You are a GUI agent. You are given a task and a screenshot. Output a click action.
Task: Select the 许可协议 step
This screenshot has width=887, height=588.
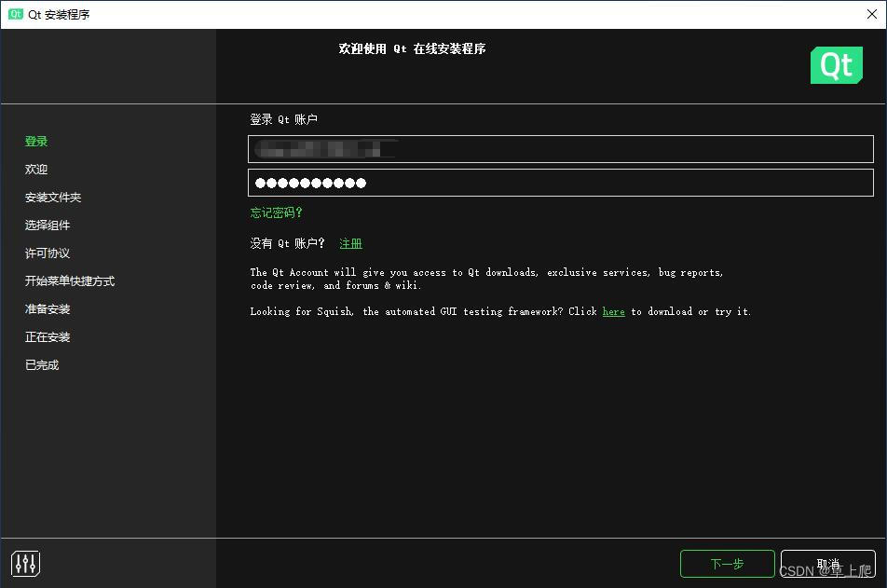(48, 253)
